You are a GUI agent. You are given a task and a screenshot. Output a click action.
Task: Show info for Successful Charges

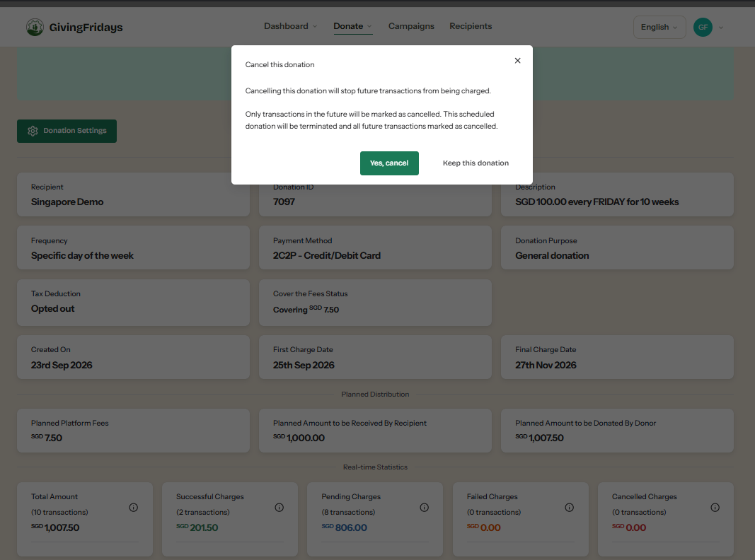click(x=279, y=508)
